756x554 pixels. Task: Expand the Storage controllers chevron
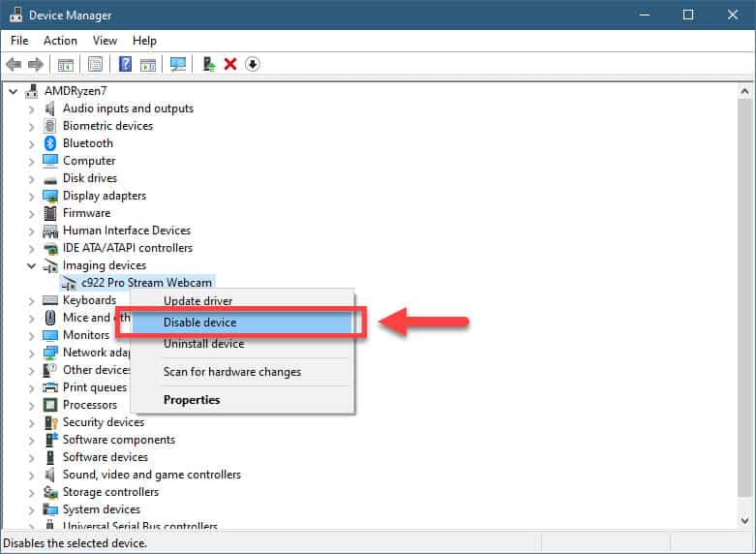(x=31, y=492)
